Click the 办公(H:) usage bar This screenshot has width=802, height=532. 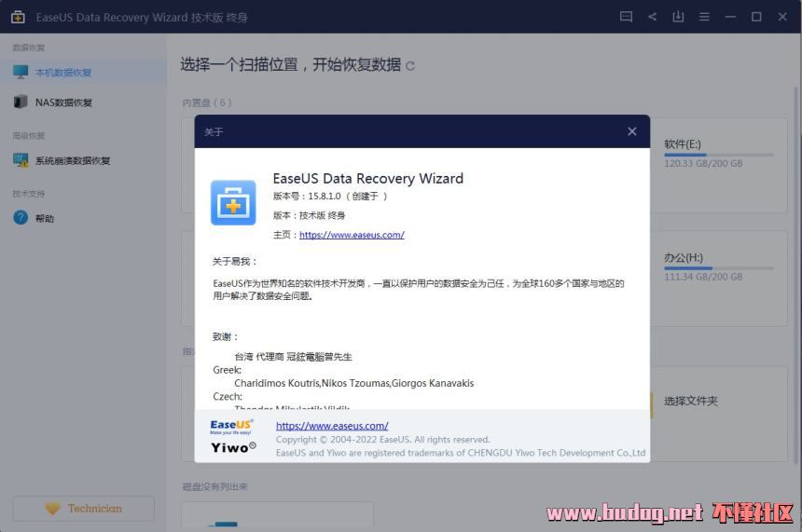point(719,267)
